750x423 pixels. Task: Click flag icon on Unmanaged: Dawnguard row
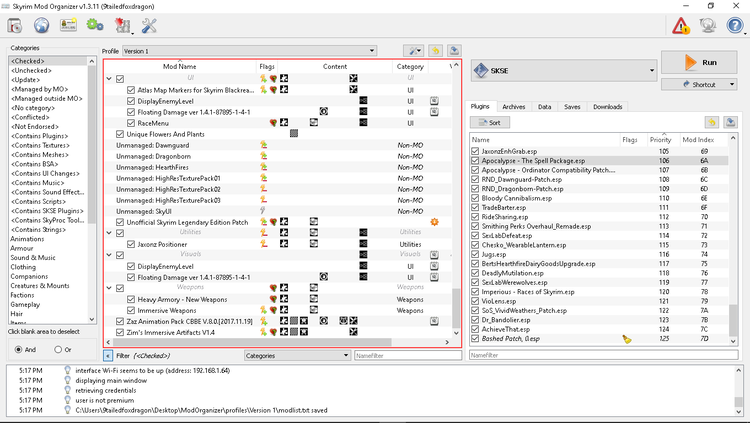(x=263, y=145)
